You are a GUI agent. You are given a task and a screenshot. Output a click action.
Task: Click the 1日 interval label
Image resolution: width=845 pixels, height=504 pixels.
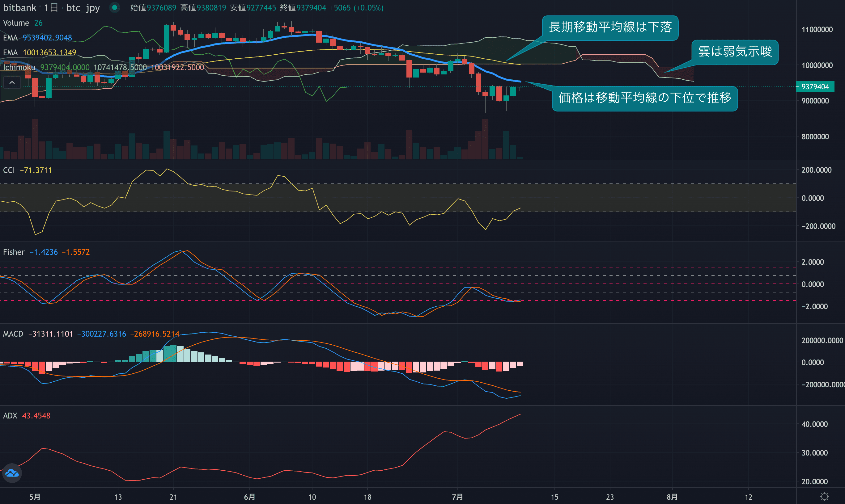[x=51, y=7]
